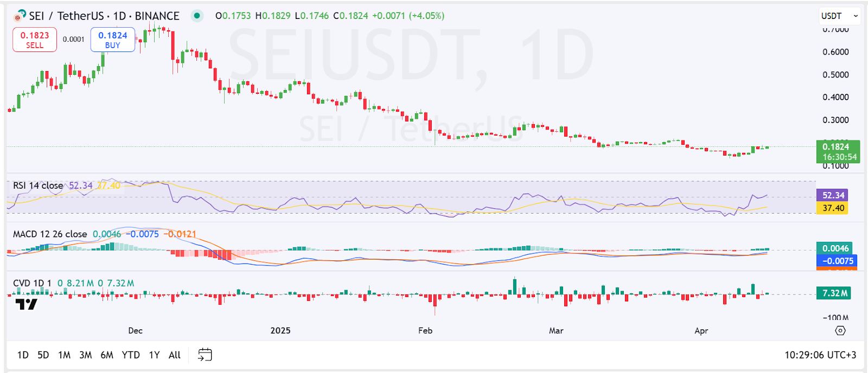Screen dimensions: 868x373
Task: Click the MACD 12 26 close label
Action: coord(50,234)
